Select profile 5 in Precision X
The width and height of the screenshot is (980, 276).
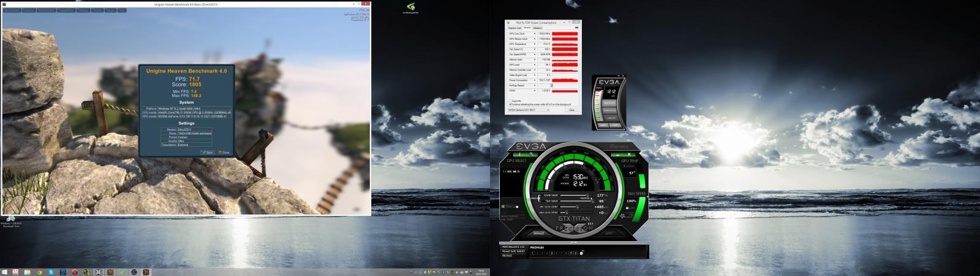pyautogui.click(x=551, y=253)
